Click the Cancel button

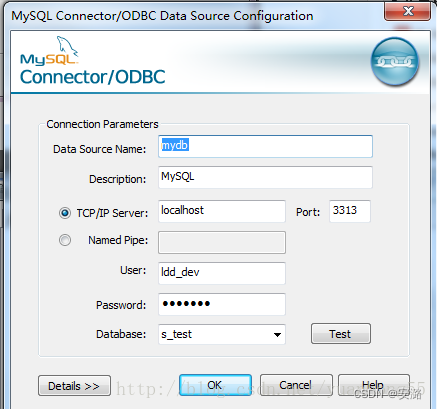[296, 385]
